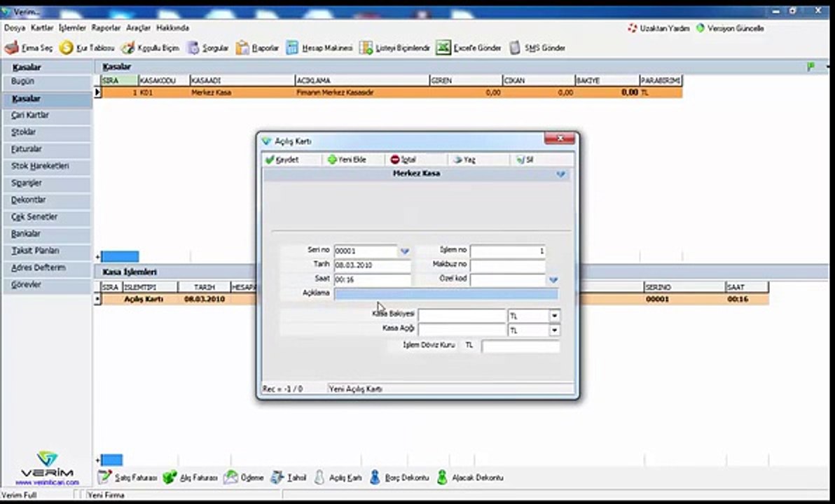
Task: Select Çek Senetler in sidebar
Action: 47,217
